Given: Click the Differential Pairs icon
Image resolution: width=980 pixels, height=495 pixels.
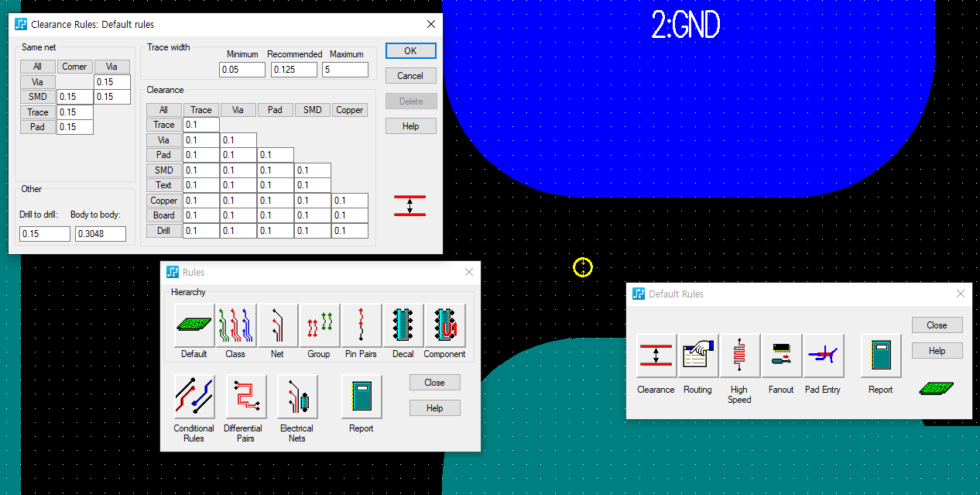Looking at the screenshot, I should [x=245, y=397].
